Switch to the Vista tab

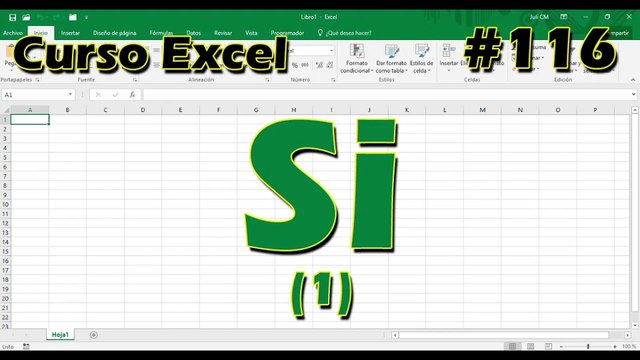(x=251, y=33)
